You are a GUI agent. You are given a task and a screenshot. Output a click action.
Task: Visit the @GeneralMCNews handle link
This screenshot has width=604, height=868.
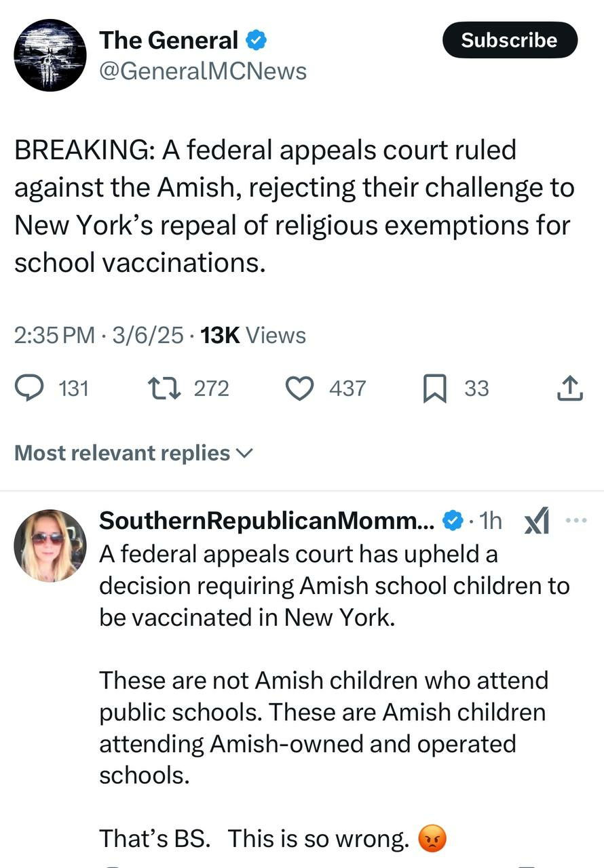coord(203,71)
